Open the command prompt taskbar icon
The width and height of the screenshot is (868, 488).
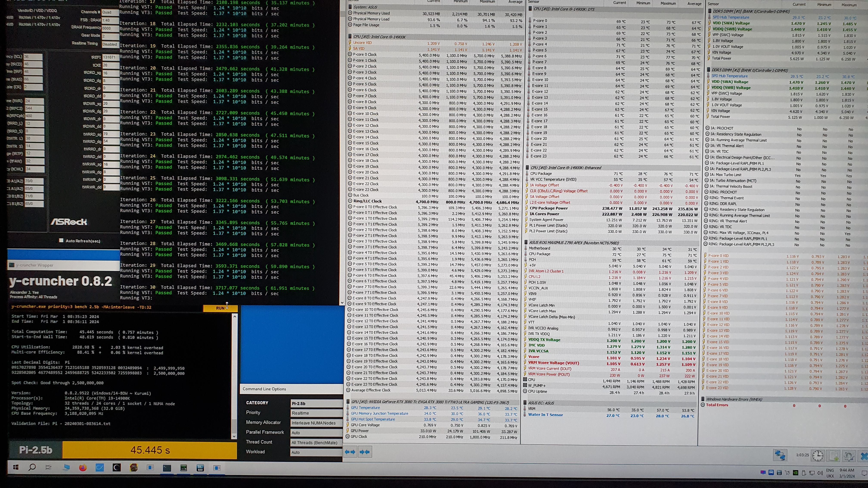coord(167,468)
